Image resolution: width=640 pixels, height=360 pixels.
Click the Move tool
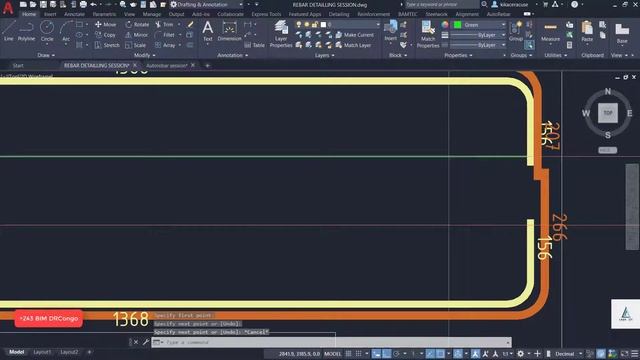[105, 24]
